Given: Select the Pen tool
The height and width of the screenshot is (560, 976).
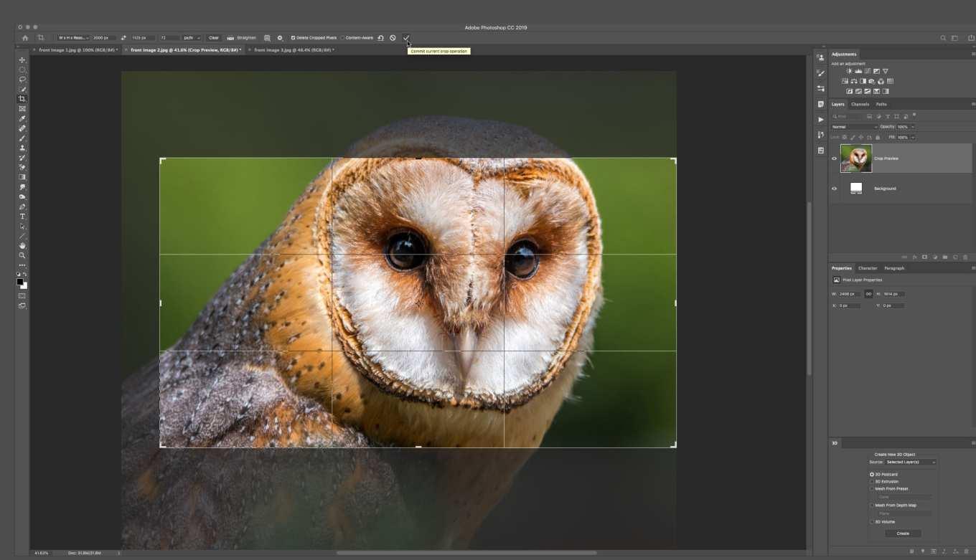Looking at the screenshot, I should (22, 207).
